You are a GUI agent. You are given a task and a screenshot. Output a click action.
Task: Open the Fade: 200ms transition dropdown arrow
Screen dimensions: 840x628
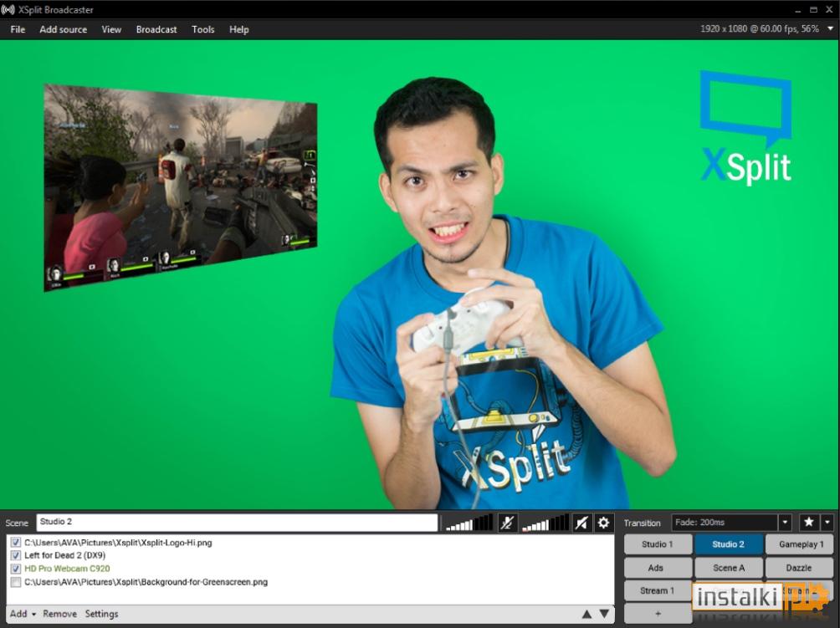click(x=785, y=522)
